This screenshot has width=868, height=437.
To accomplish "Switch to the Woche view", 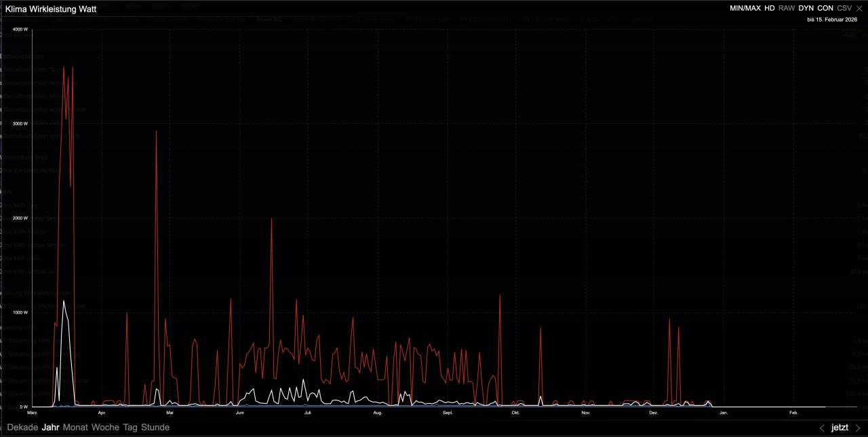I will pos(105,428).
